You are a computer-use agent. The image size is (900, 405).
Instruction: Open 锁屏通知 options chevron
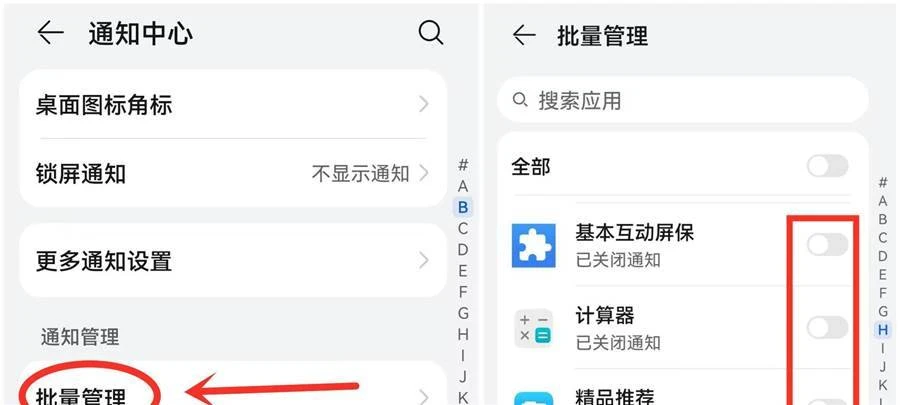coord(424,173)
